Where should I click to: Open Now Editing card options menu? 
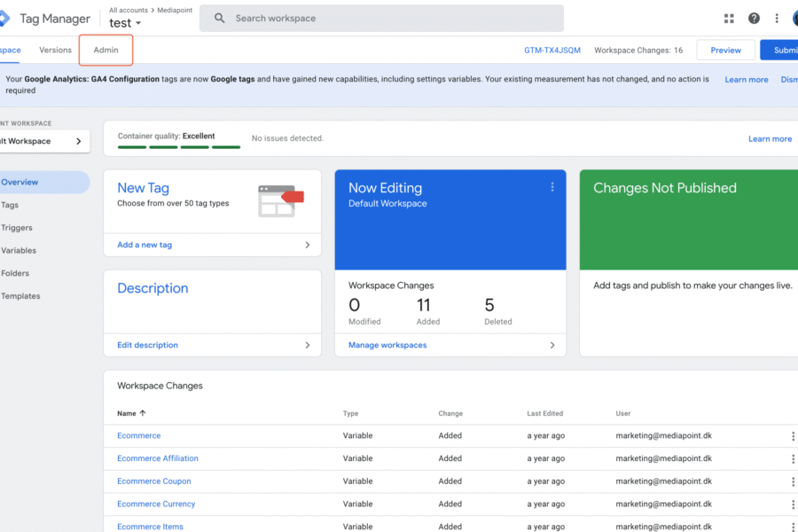point(552,187)
